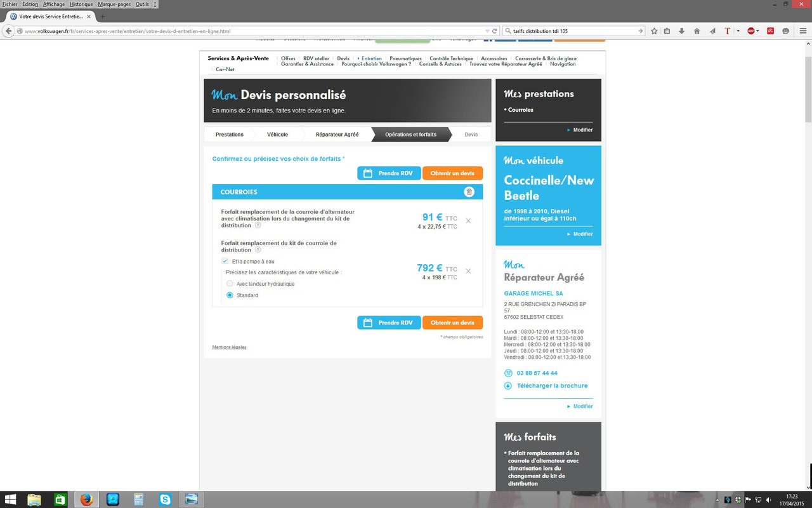Open the Firefox downloads arrow icon

(682, 30)
